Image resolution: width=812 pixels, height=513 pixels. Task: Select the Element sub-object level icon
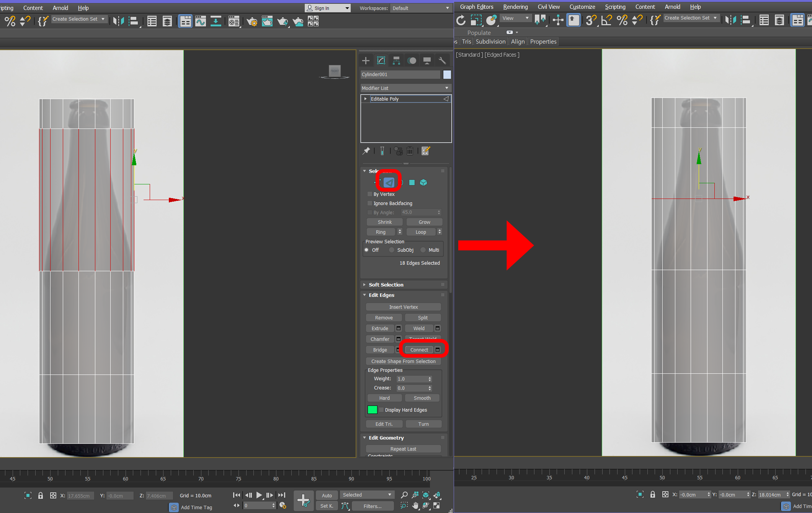tap(423, 182)
